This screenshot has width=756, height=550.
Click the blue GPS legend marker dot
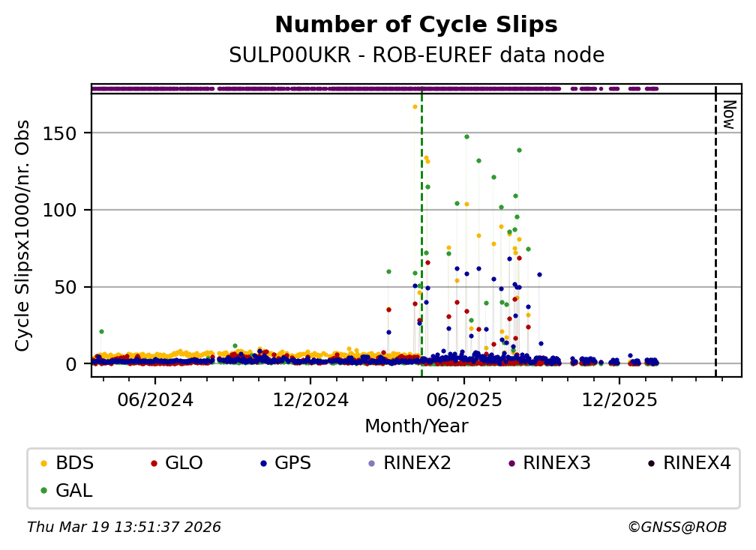(x=263, y=464)
